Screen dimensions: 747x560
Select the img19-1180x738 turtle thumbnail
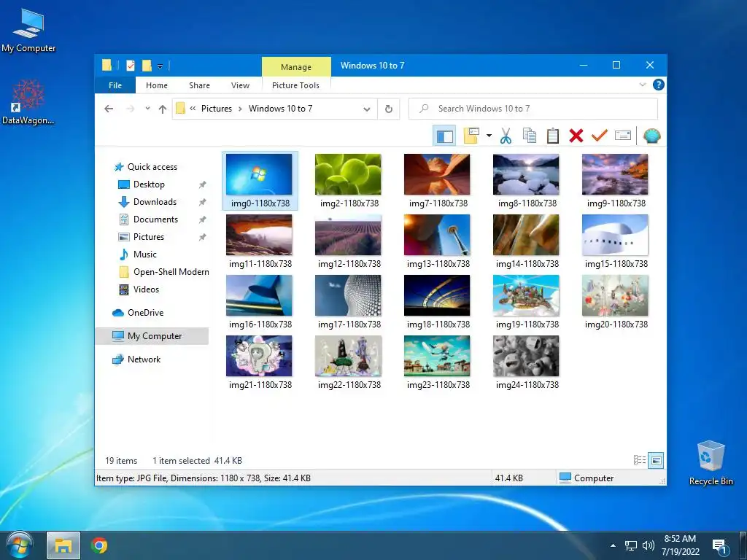coord(527,301)
